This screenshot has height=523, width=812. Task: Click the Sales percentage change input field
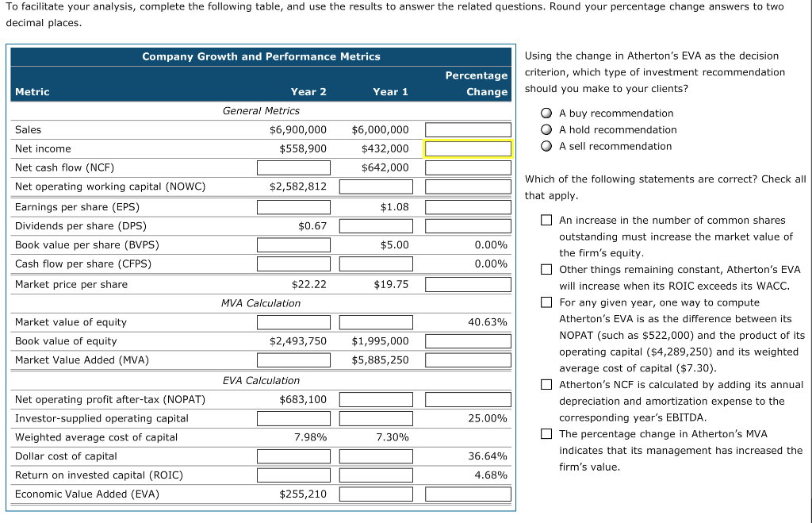[x=468, y=129]
